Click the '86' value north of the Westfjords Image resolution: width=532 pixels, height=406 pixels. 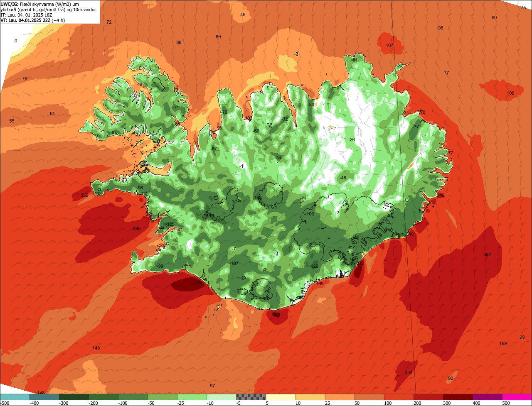pos(179,42)
